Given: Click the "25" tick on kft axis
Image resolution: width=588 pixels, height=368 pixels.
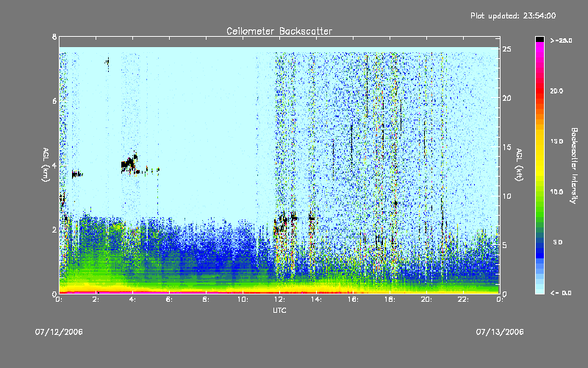Looking at the screenshot, I should pos(507,49).
